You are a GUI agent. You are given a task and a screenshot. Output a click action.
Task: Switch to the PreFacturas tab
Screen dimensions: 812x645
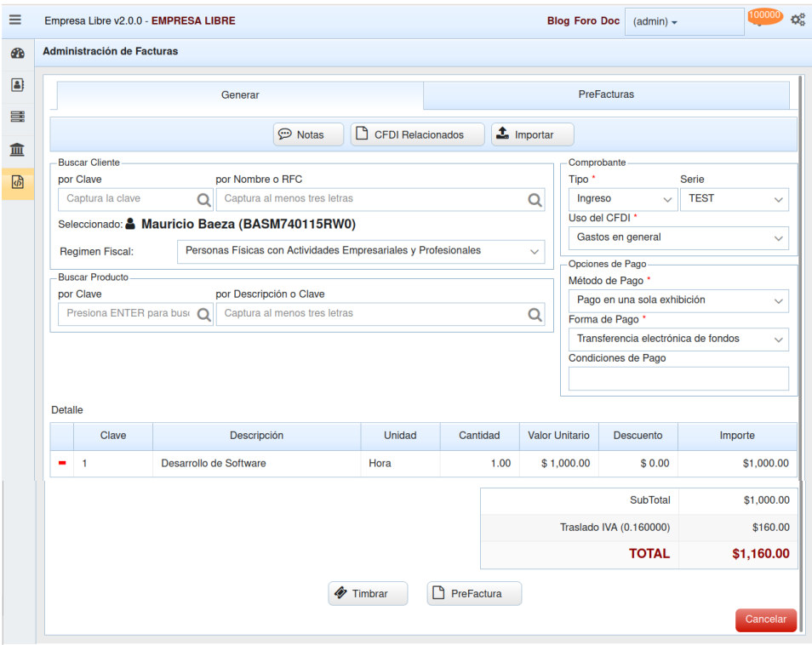coord(606,95)
